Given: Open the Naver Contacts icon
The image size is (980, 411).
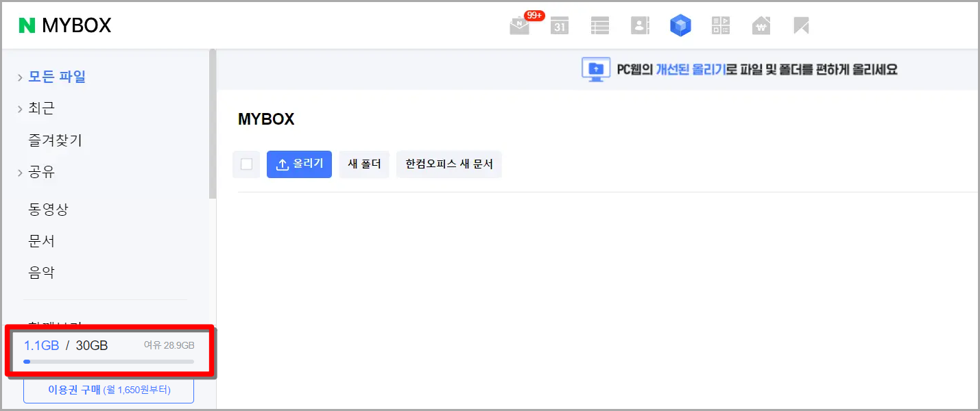Looking at the screenshot, I should pyautogui.click(x=640, y=26).
